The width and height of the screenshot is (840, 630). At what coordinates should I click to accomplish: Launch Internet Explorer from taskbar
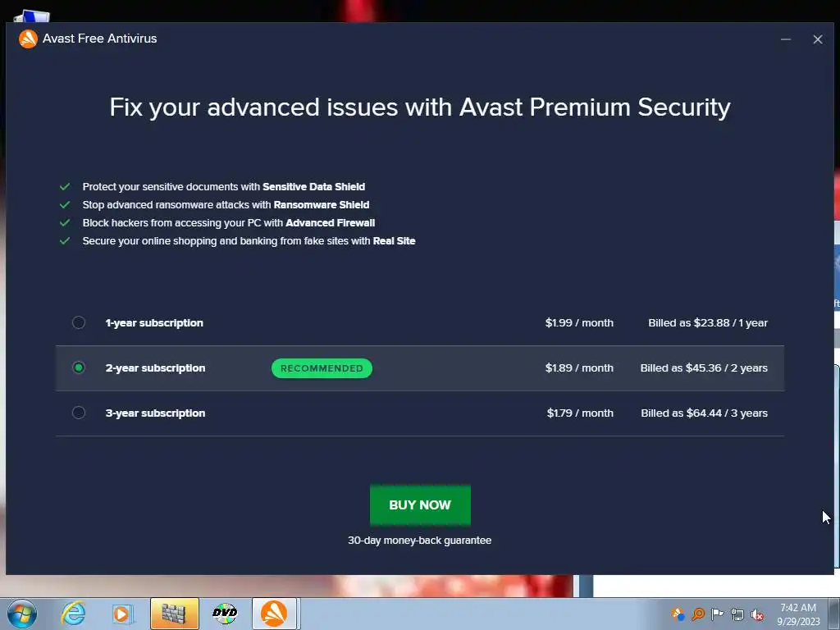(x=74, y=614)
